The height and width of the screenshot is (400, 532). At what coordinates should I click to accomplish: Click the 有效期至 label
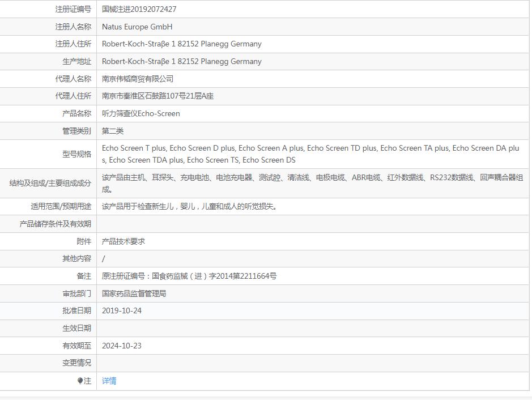pos(76,346)
